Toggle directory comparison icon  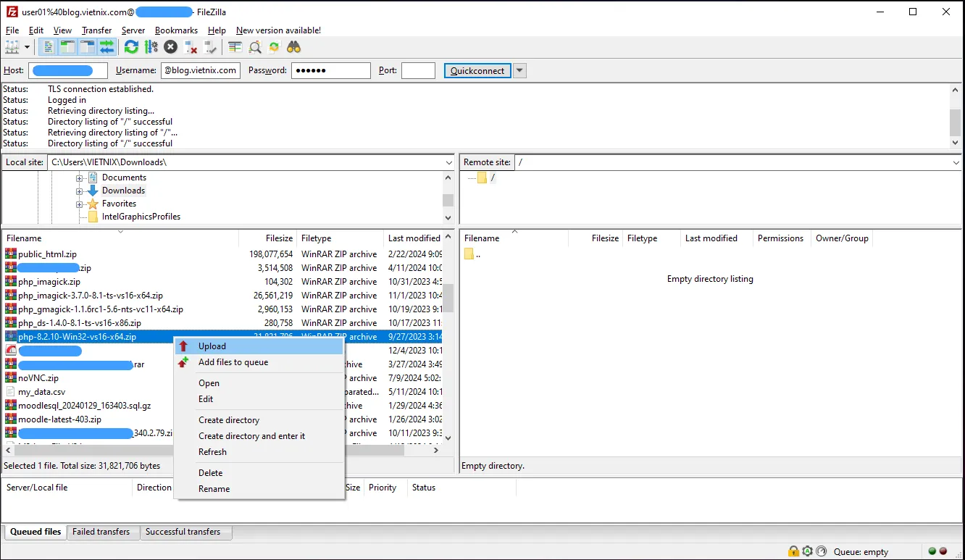(255, 47)
